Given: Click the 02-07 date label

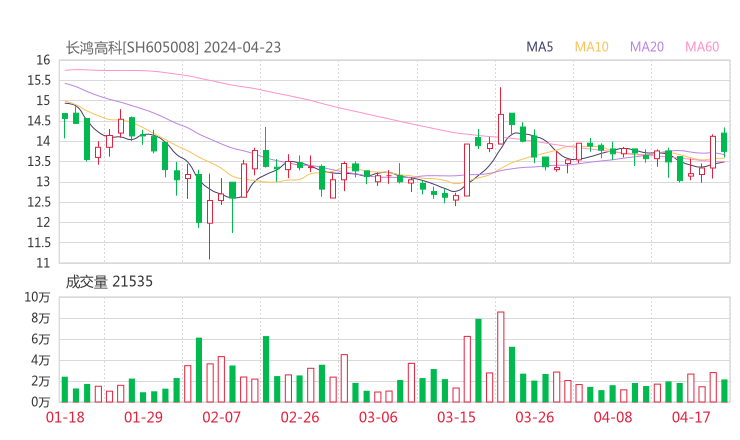Looking at the screenshot, I should 221,417.
